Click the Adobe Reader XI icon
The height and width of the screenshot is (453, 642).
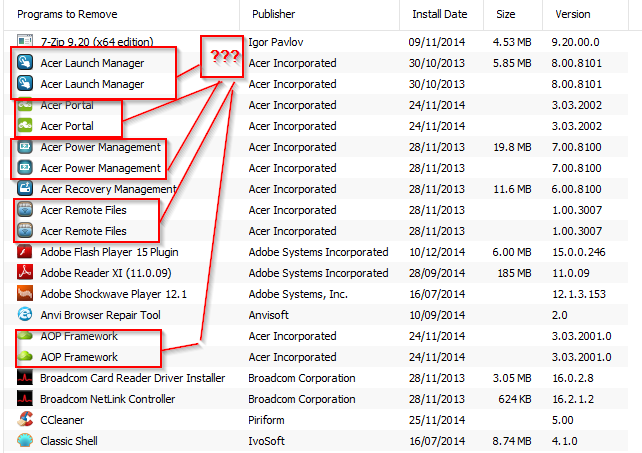coord(25,272)
